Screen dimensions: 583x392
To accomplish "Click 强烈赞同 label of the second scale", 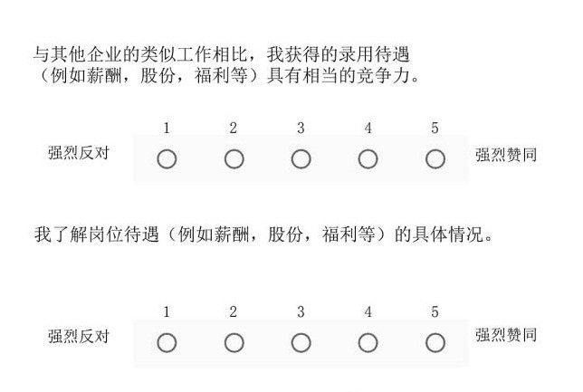I will tap(506, 335).
